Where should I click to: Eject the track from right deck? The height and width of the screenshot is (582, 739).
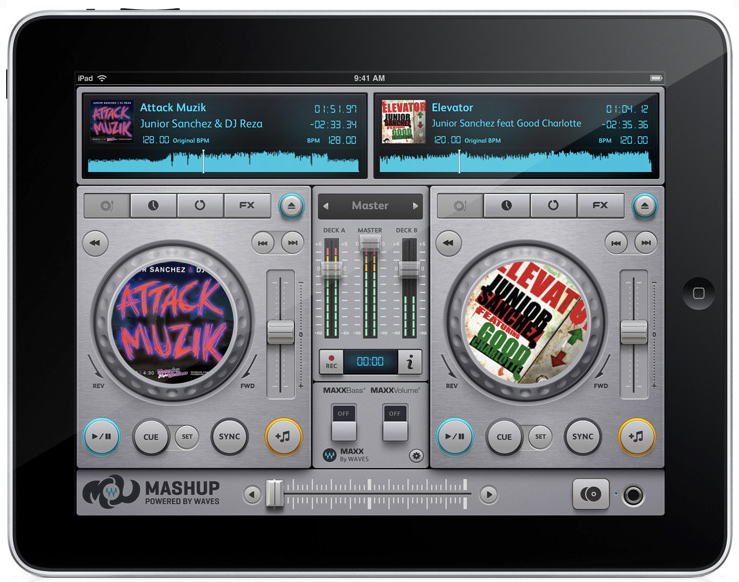pyautogui.click(x=645, y=206)
